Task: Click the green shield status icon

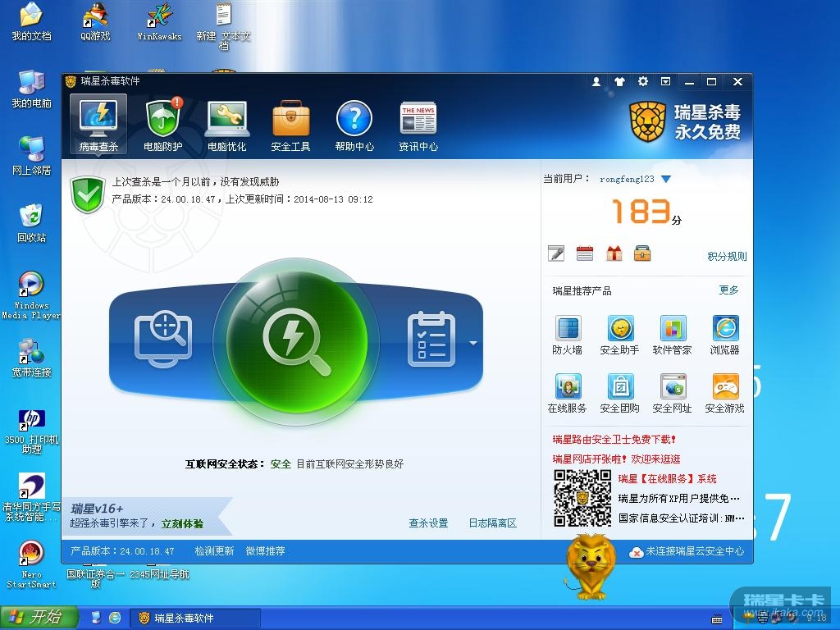Action: (x=88, y=194)
